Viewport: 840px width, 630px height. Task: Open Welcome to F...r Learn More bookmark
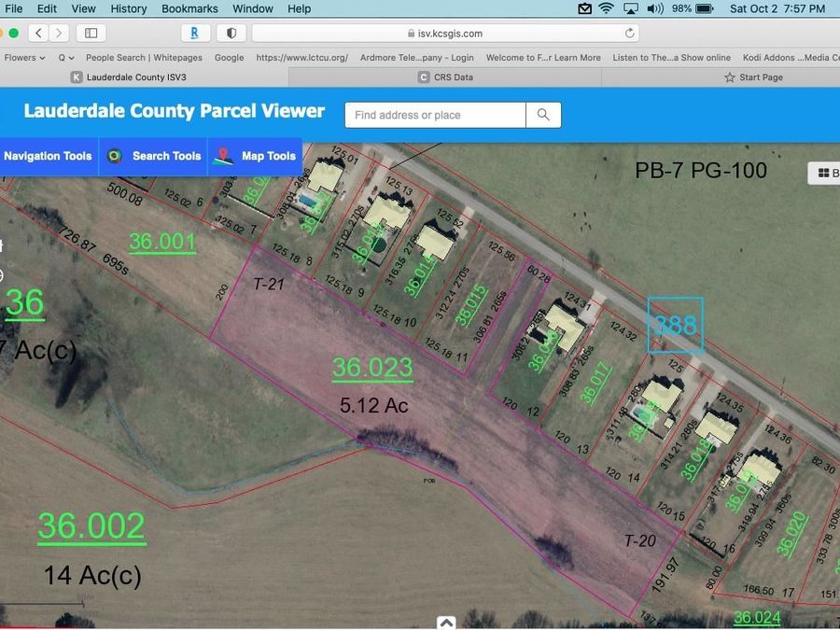tap(543, 57)
